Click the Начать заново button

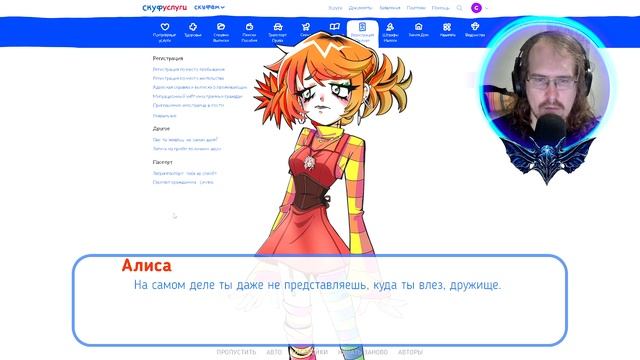click(362, 352)
